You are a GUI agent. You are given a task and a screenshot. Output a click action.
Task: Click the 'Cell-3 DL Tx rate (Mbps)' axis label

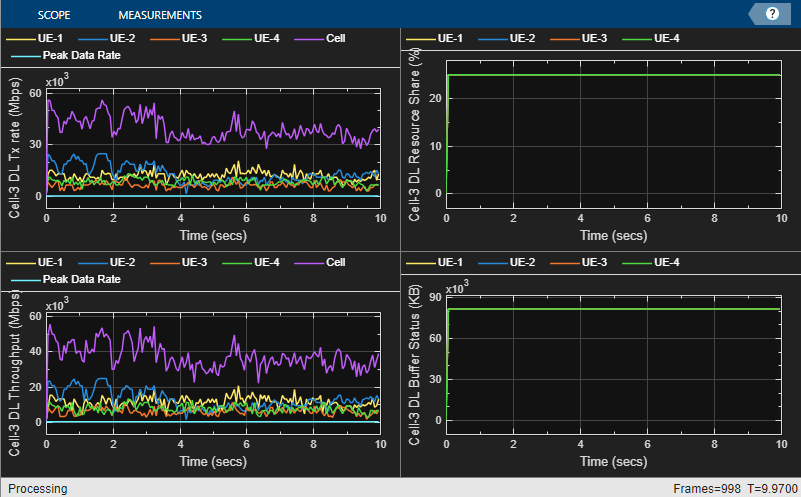pyautogui.click(x=14, y=148)
